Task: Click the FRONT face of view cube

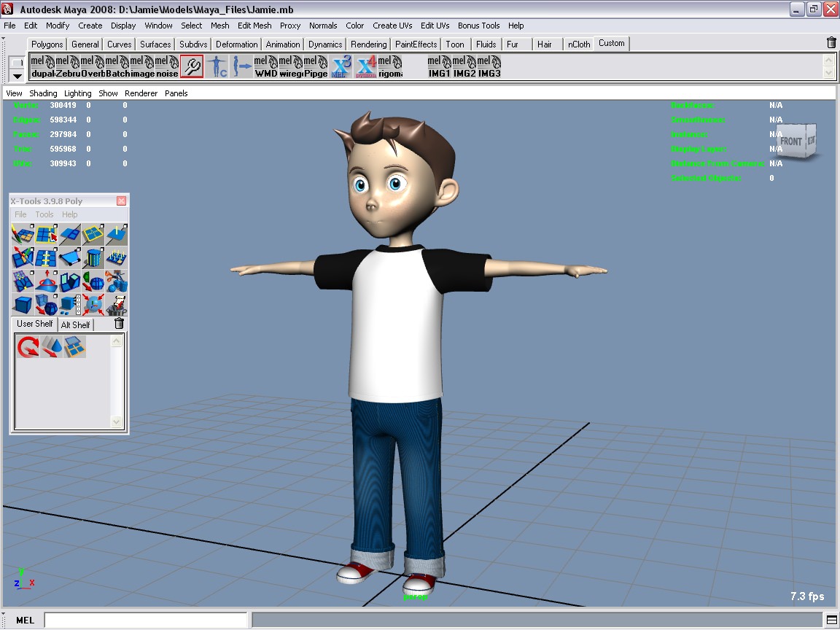Action: pyautogui.click(x=790, y=141)
